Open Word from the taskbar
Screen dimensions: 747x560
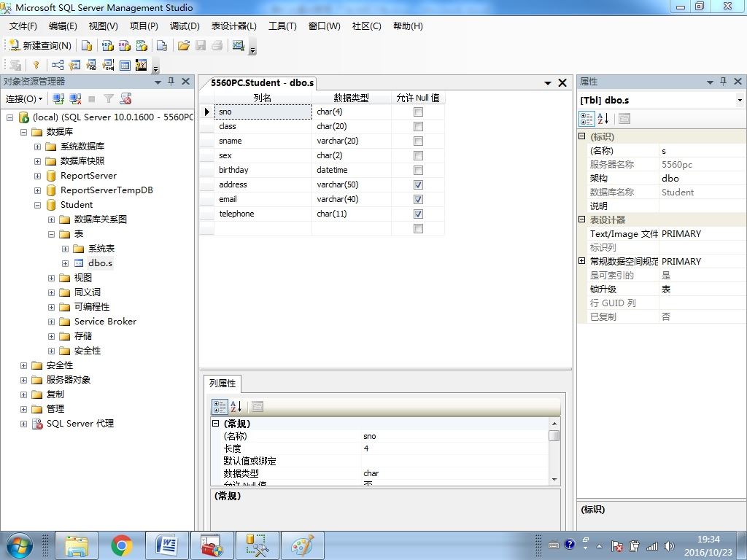click(166, 545)
